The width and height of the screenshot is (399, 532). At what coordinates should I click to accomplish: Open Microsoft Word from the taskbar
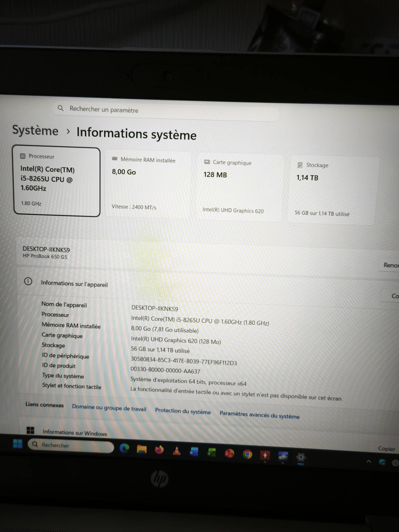click(x=194, y=451)
